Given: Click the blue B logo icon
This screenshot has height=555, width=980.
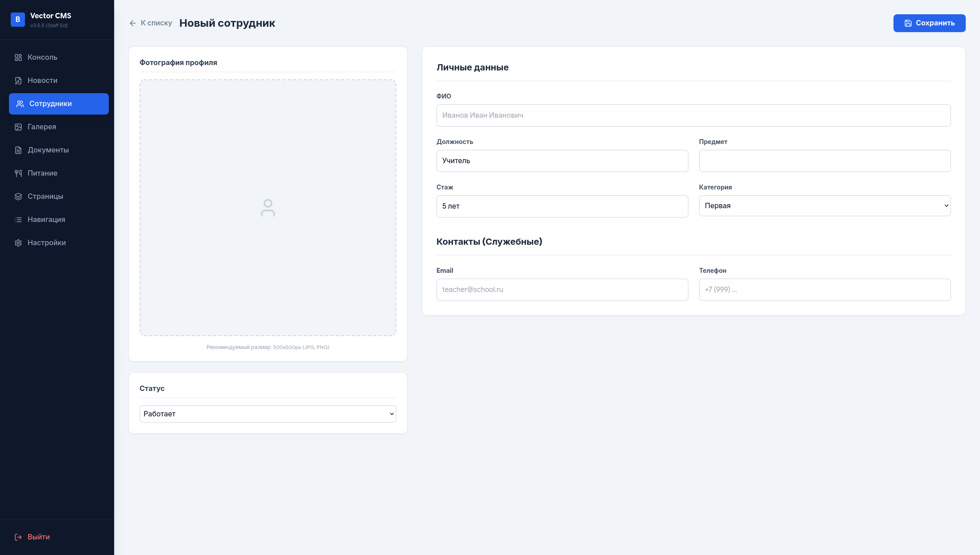Looking at the screenshot, I should (18, 20).
